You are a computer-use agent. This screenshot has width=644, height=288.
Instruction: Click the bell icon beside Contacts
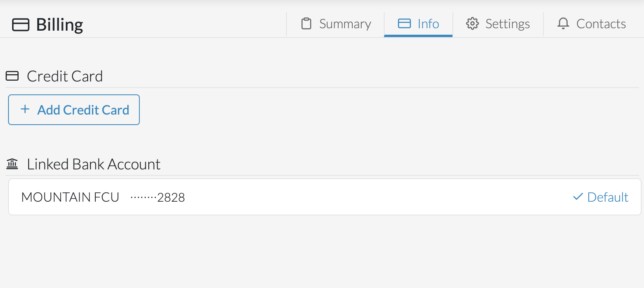click(563, 24)
